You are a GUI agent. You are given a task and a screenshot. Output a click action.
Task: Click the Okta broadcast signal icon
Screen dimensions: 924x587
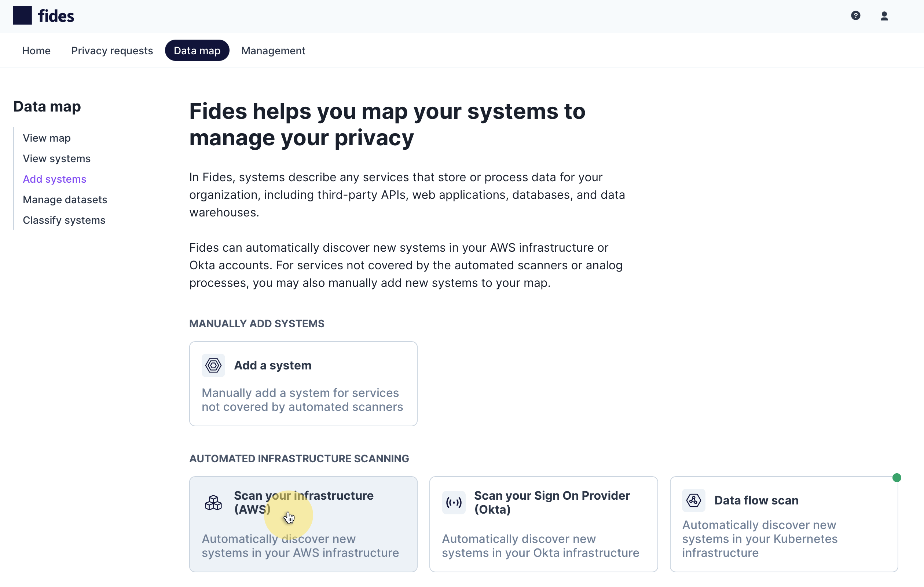click(454, 503)
